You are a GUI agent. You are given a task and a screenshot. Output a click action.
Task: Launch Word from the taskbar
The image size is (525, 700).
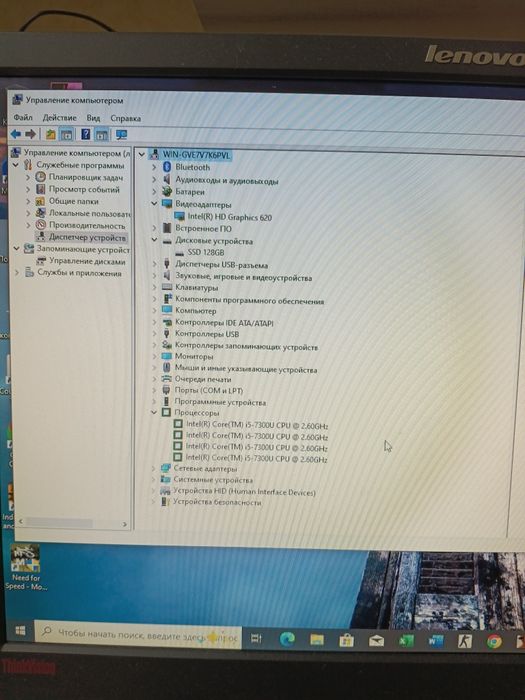click(435, 642)
